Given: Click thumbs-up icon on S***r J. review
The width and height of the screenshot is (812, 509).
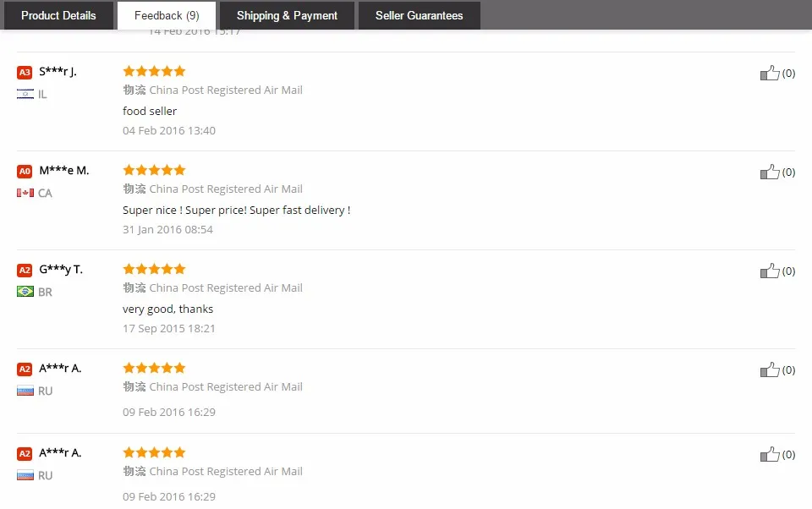Looking at the screenshot, I should [769, 74].
